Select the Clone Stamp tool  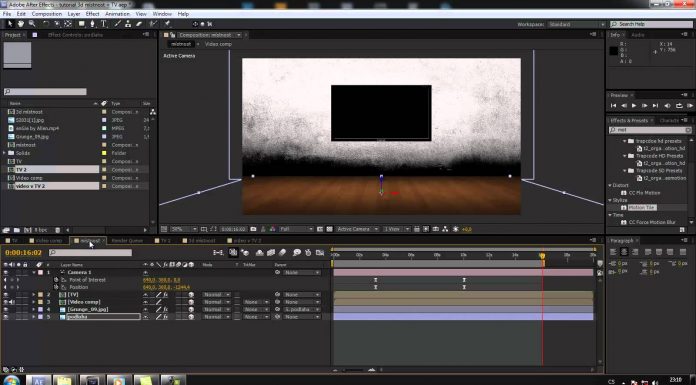pos(128,24)
